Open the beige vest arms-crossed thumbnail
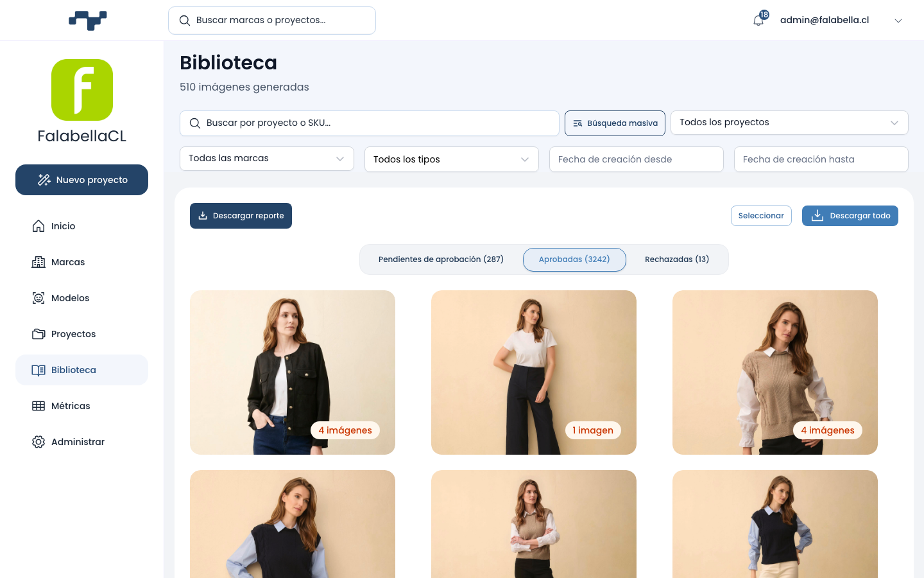This screenshot has width=924, height=578. (534, 524)
